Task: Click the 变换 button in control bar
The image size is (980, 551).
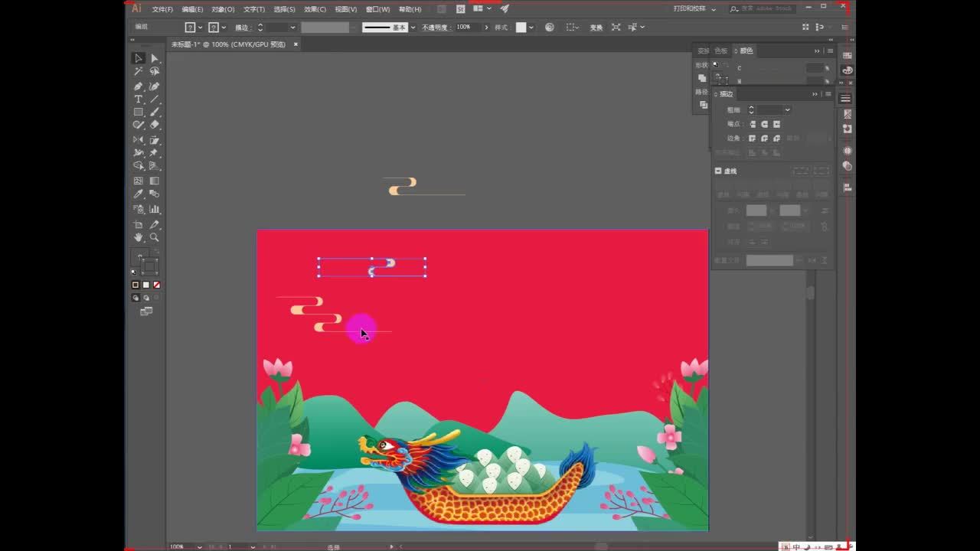Action: click(596, 28)
